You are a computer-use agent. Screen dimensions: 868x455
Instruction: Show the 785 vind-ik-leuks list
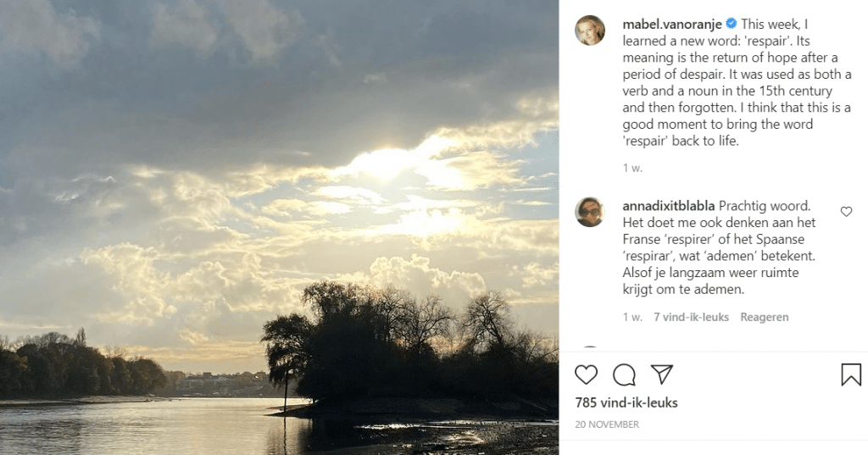pyautogui.click(x=626, y=402)
